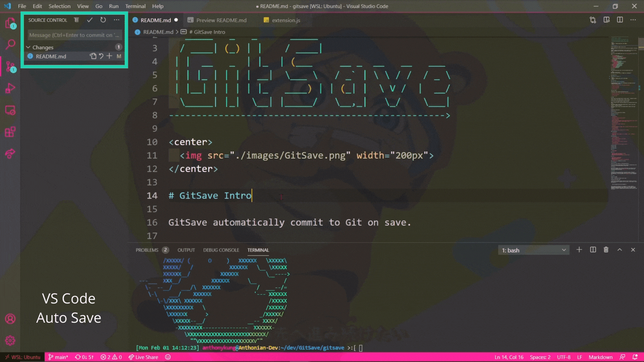The image size is (644, 362).
Task: Switch to the DEBUG CONSOLE tab
Action: pyautogui.click(x=221, y=250)
